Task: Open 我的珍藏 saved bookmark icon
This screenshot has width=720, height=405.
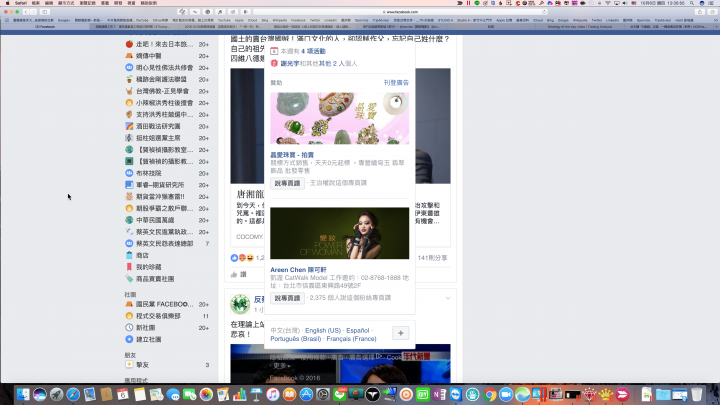Action: [x=129, y=267]
